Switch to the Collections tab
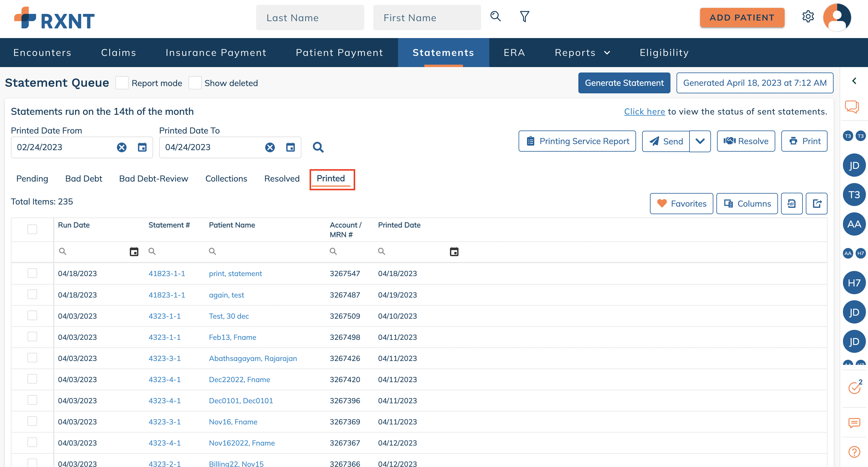 coord(226,179)
